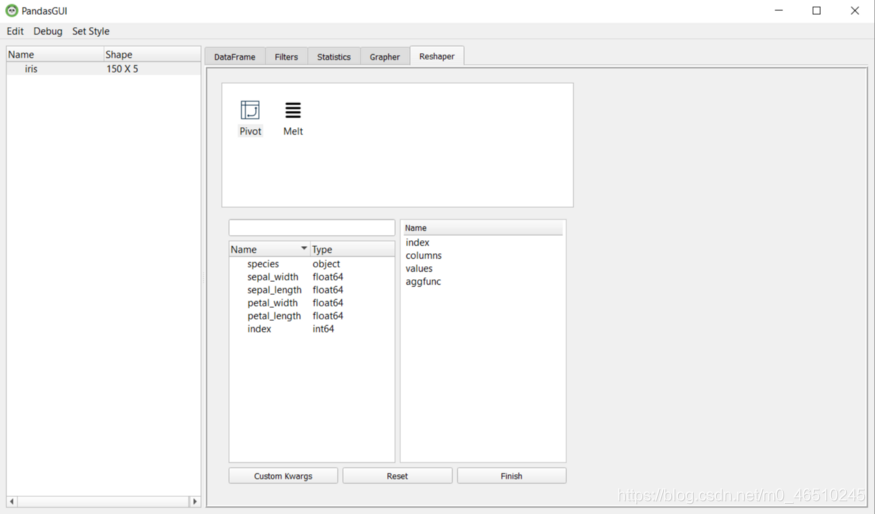Select the petal_width column row
The image size is (875, 514).
pyautogui.click(x=311, y=303)
